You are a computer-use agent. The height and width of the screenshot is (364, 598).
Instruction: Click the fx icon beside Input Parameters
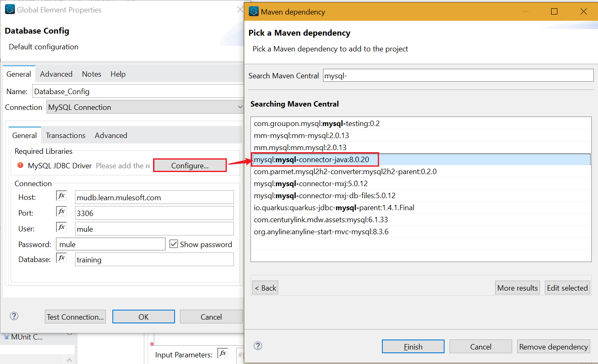tap(223, 353)
